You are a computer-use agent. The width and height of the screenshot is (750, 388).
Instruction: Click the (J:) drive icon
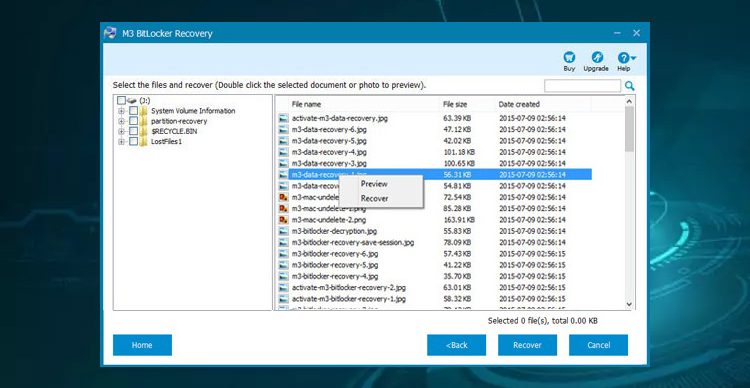[x=132, y=101]
